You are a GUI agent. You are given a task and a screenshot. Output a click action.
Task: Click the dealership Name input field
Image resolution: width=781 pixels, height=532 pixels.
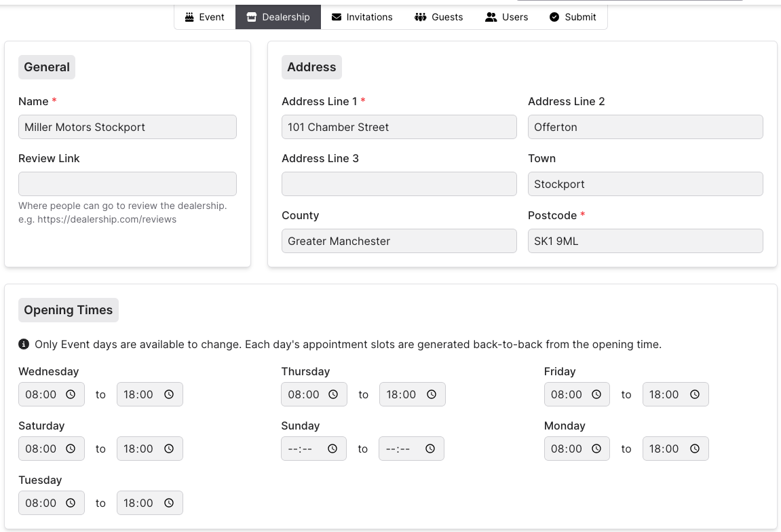coord(128,127)
